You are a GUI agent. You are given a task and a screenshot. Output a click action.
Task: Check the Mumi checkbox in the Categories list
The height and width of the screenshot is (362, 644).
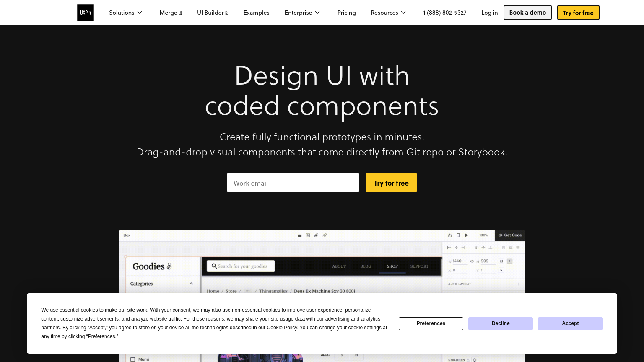[133, 359]
